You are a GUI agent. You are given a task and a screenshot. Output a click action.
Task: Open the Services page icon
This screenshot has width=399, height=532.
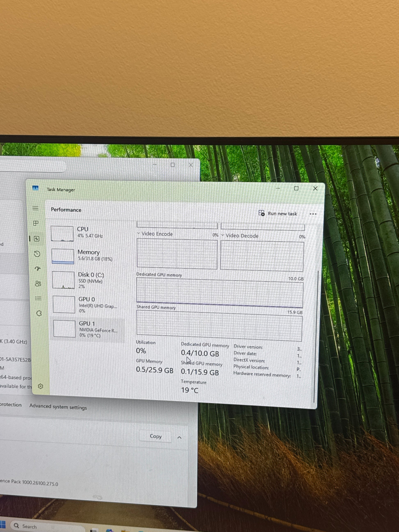[39, 313]
